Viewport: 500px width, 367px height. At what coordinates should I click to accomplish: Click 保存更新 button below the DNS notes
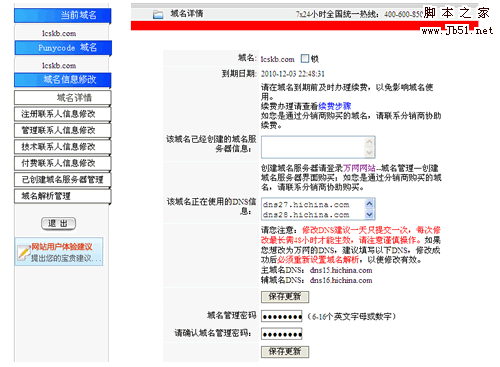click(285, 297)
